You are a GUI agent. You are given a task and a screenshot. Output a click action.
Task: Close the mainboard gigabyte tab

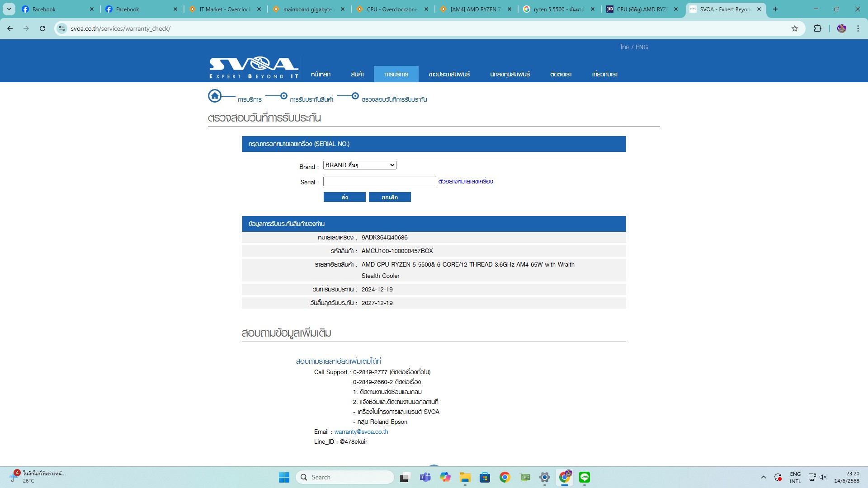[342, 9]
